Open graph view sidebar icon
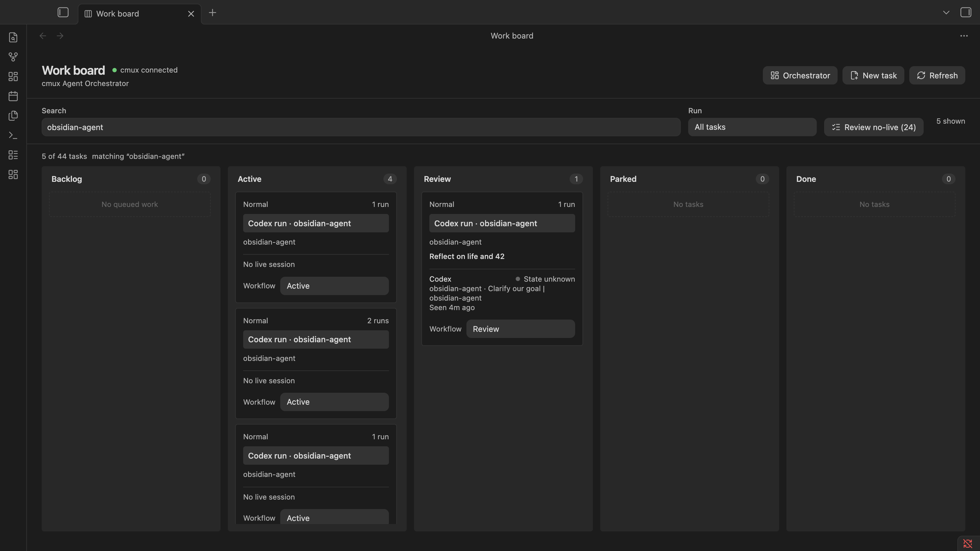 pos(13,57)
